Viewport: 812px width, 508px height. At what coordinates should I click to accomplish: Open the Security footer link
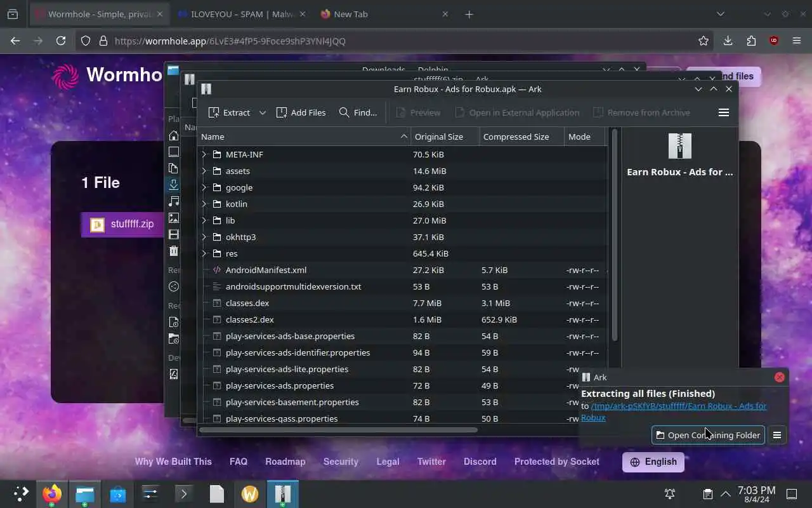(x=341, y=462)
